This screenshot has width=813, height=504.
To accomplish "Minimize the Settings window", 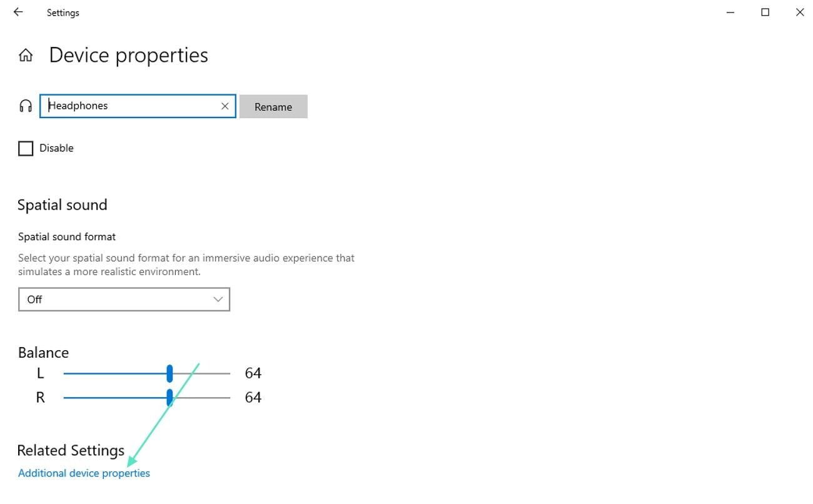I will click(730, 13).
